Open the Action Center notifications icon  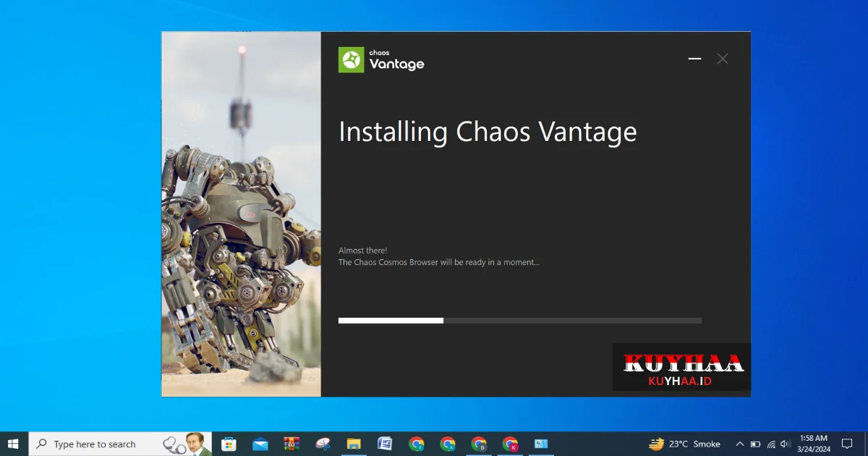click(x=847, y=444)
